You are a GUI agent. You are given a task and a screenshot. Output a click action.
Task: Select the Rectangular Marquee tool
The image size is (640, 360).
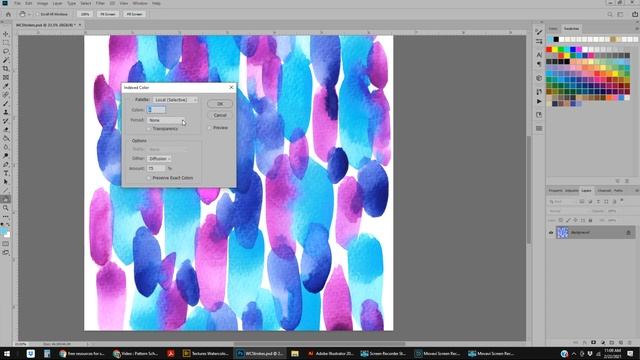6,42
